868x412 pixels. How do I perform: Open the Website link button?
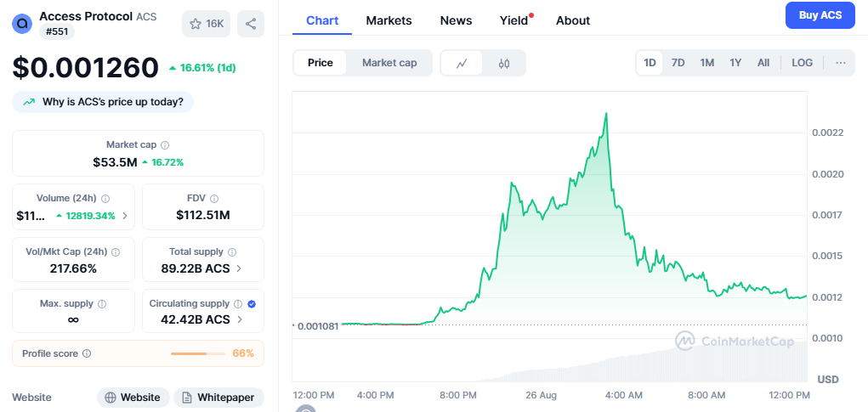(133, 398)
